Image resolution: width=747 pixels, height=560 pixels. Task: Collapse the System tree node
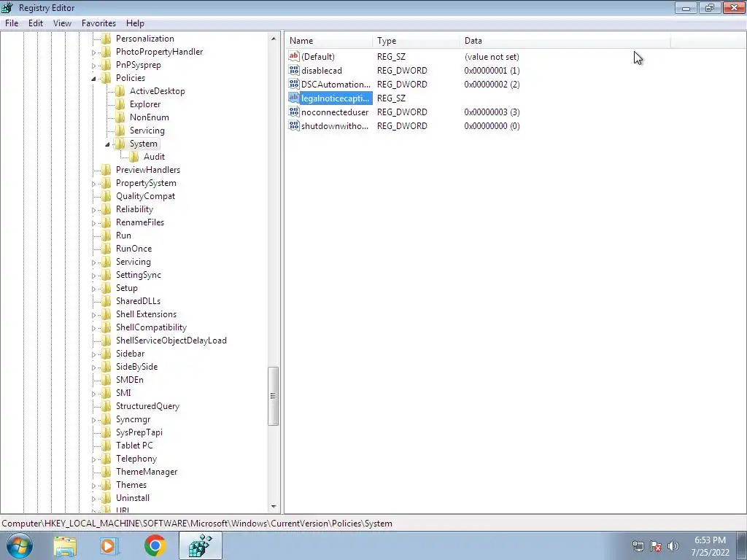(107, 144)
